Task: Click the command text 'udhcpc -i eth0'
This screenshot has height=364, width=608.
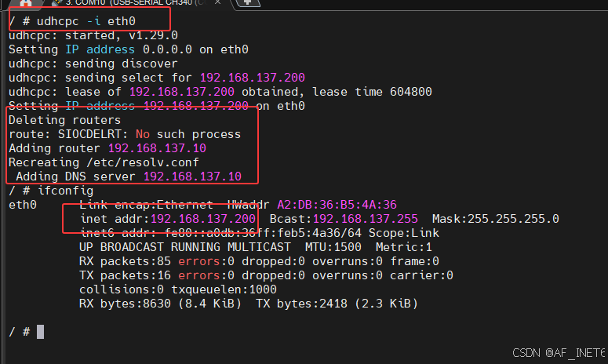Action: 86,21
